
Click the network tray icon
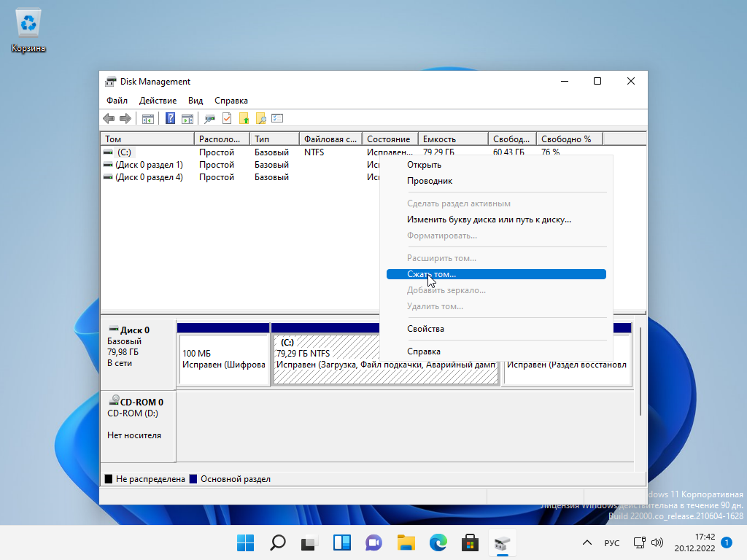[639, 542]
